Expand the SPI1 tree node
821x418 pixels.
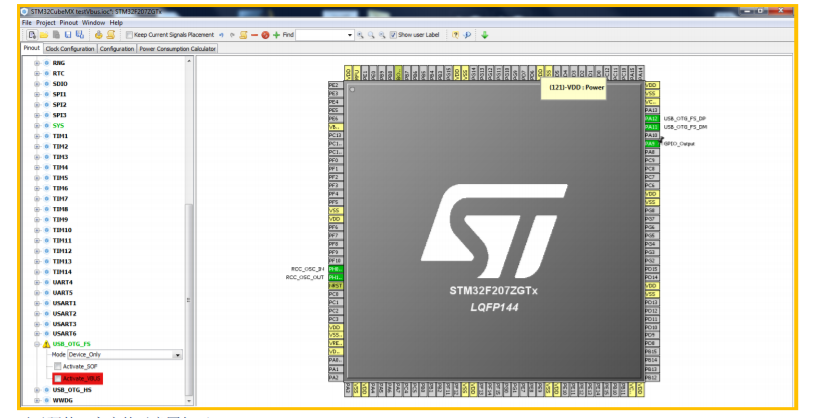point(37,94)
